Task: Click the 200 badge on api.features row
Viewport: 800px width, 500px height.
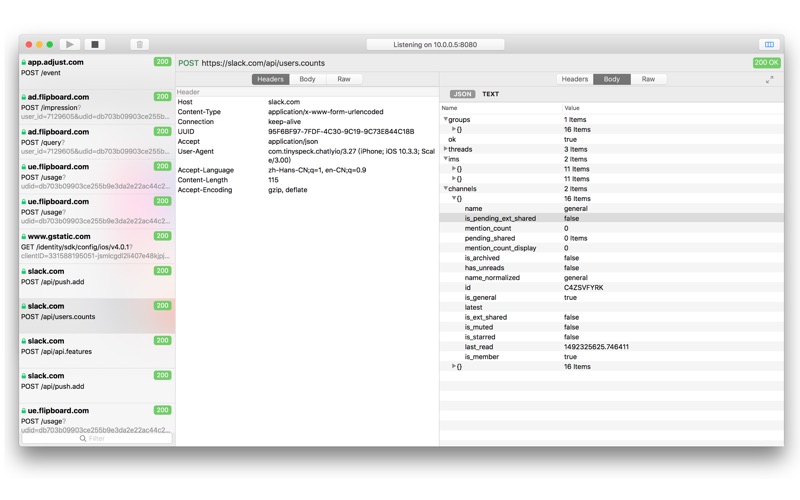Action: click(162, 340)
